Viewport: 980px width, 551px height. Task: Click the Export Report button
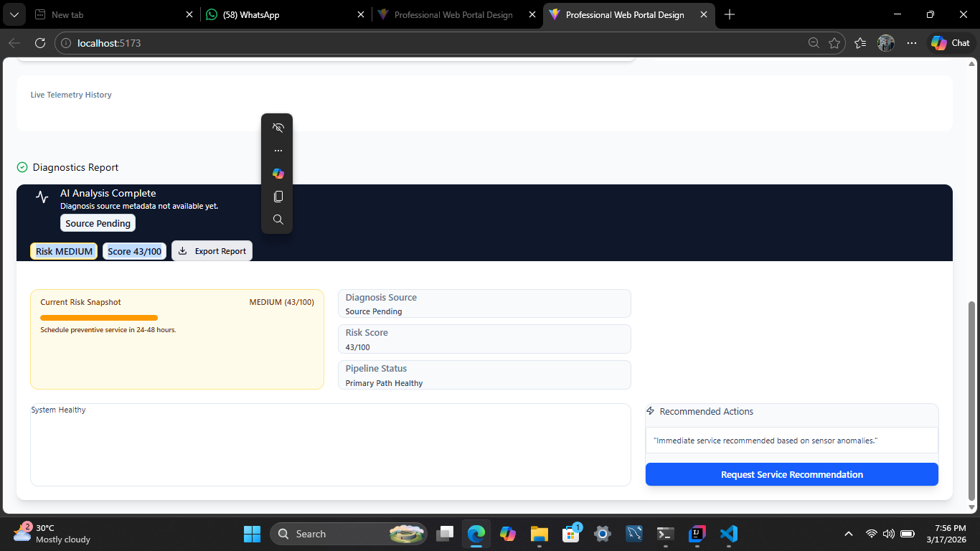coord(212,251)
